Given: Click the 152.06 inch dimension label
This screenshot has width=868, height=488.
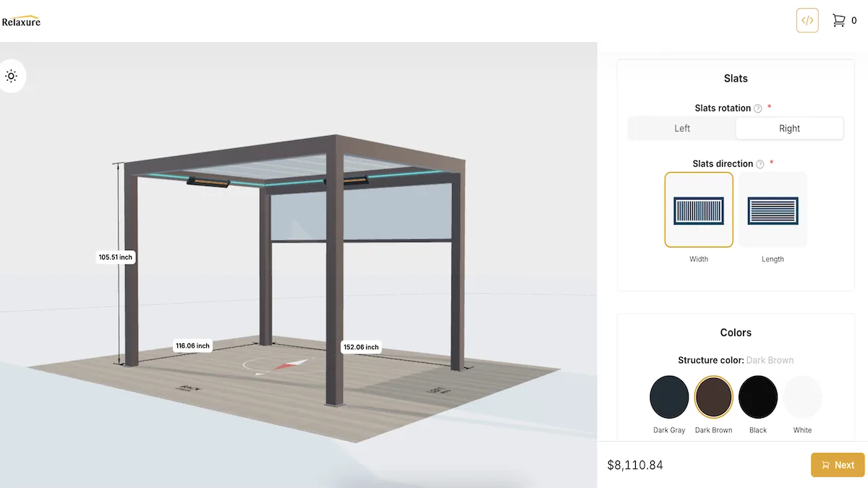Looking at the screenshot, I should (x=361, y=347).
